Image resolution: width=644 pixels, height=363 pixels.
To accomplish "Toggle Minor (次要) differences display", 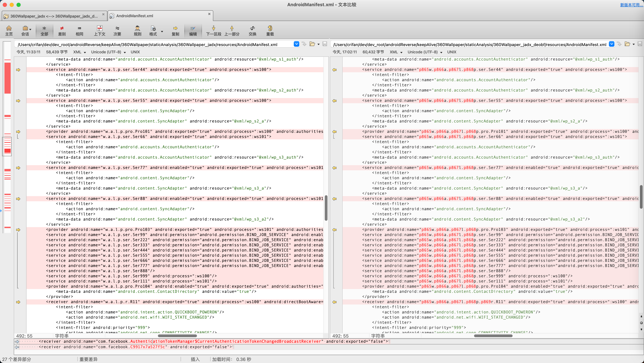I will tap(117, 31).
